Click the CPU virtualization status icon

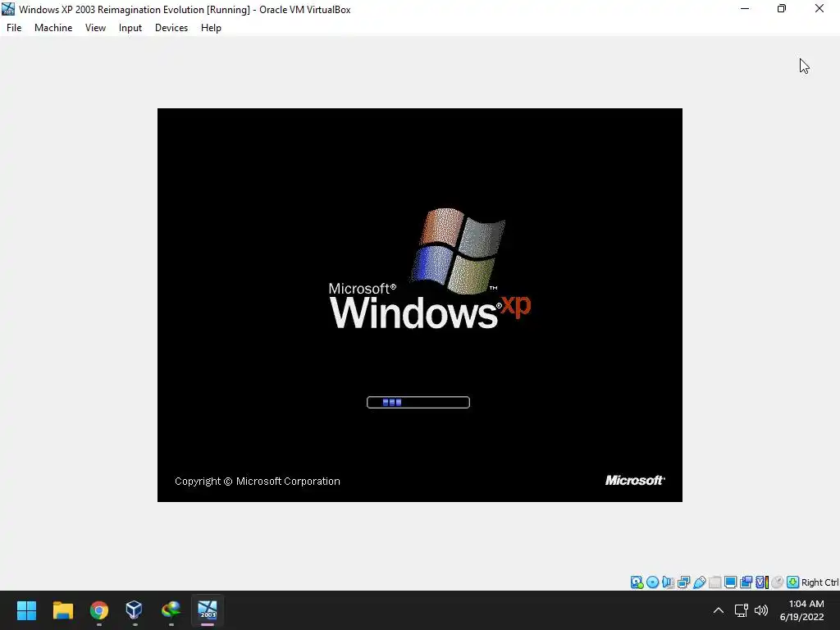tap(762, 582)
